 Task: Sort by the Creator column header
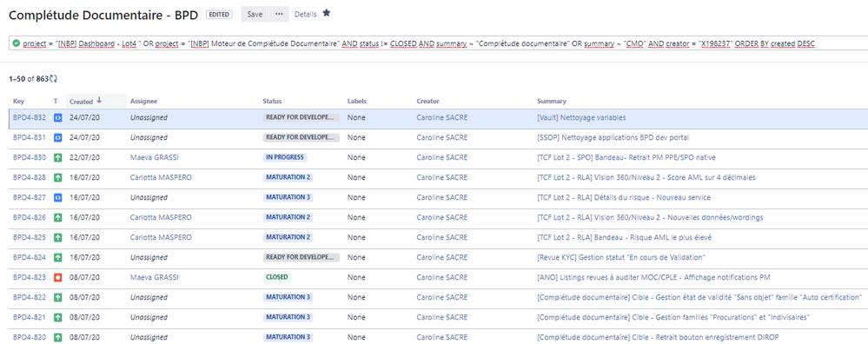[x=427, y=102]
